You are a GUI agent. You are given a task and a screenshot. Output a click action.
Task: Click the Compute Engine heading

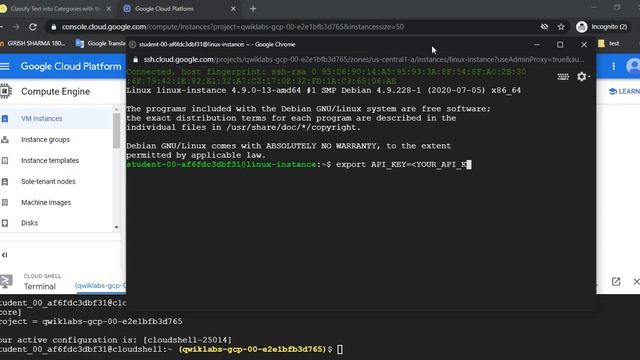click(56, 91)
